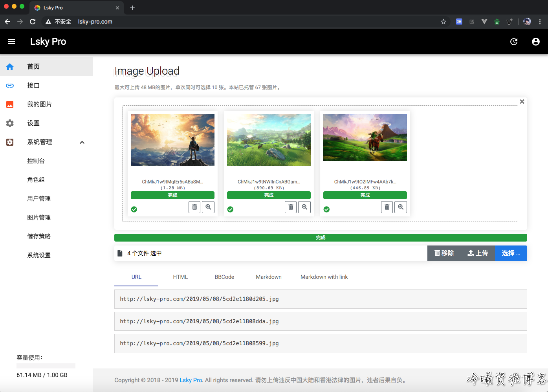Zoom the 446.89 KB image preview
The image size is (548, 392).
pos(401,207)
